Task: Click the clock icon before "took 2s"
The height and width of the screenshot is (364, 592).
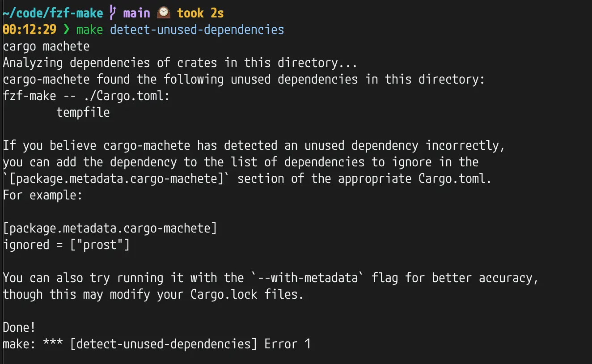Action: click(164, 13)
